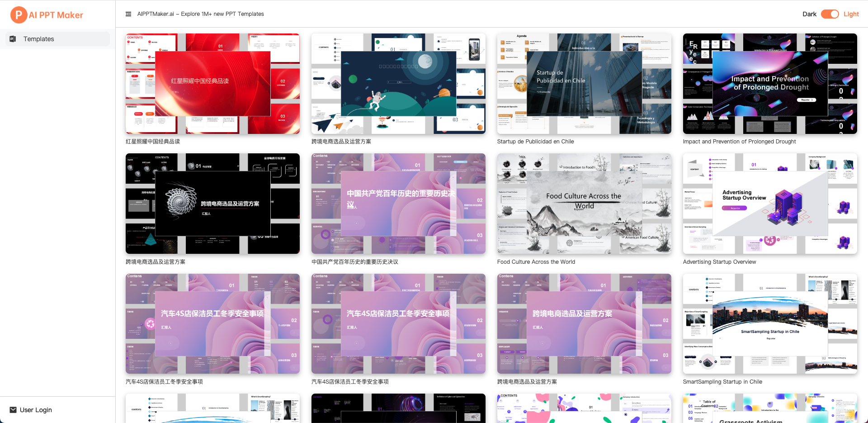This screenshot has height=423, width=868.
Task: Open the 中国共产党百年历史的重要历史决议 template
Action: [398, 203]
